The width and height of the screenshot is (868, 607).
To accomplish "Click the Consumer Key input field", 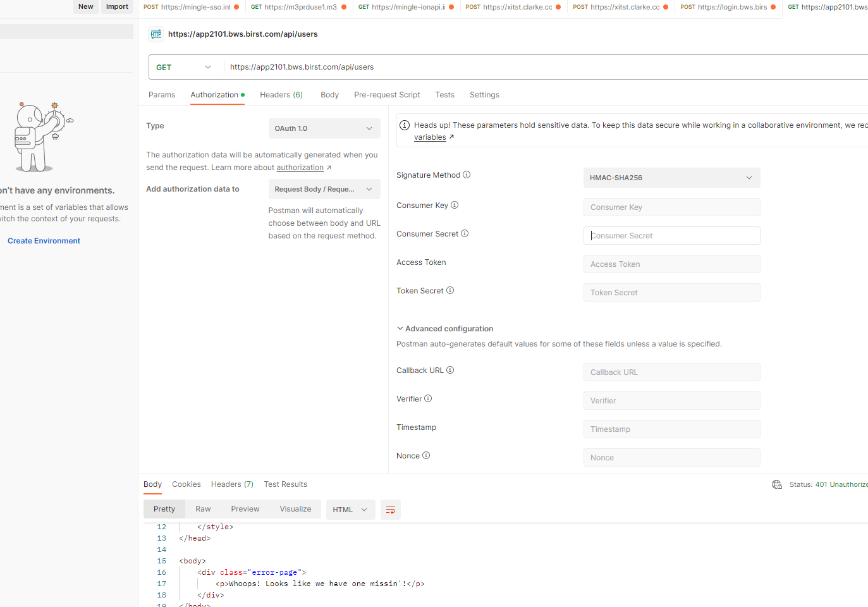I will coord(671,207).
